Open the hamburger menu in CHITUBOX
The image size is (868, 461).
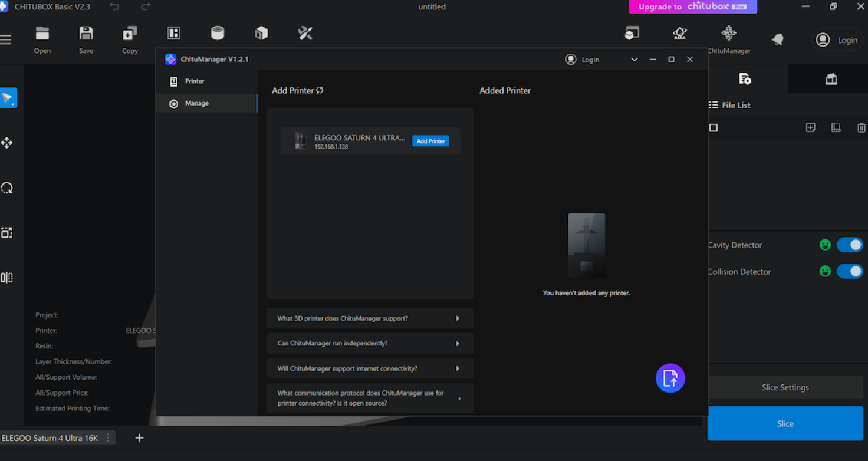(5, 39)
